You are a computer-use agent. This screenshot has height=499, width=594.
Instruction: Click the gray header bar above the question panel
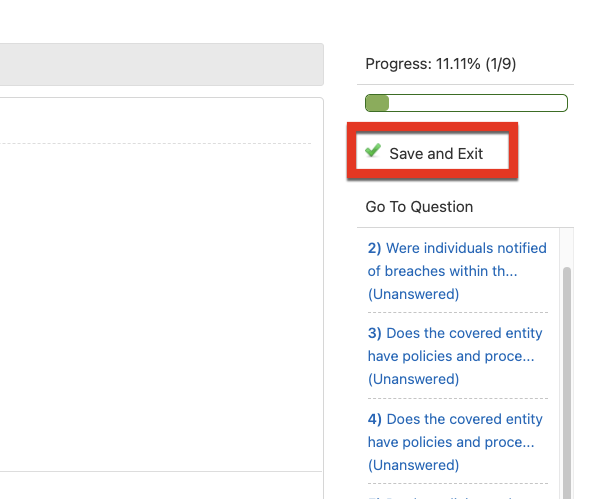pos(162,64)
